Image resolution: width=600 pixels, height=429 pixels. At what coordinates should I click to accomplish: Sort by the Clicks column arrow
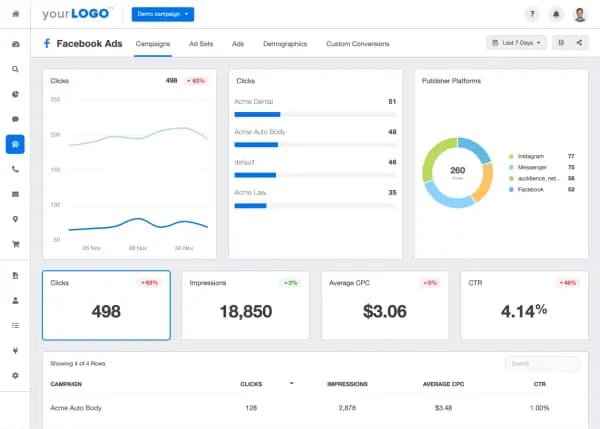click(291, 383)
